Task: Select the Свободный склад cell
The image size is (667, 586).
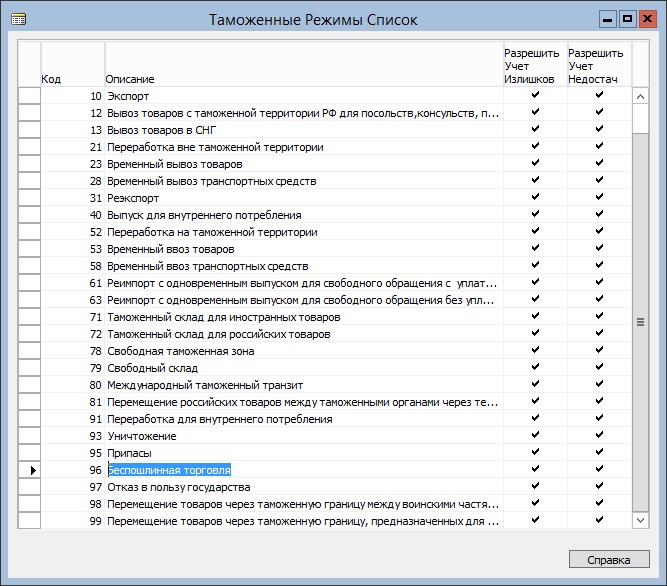Action: [304, 368]
